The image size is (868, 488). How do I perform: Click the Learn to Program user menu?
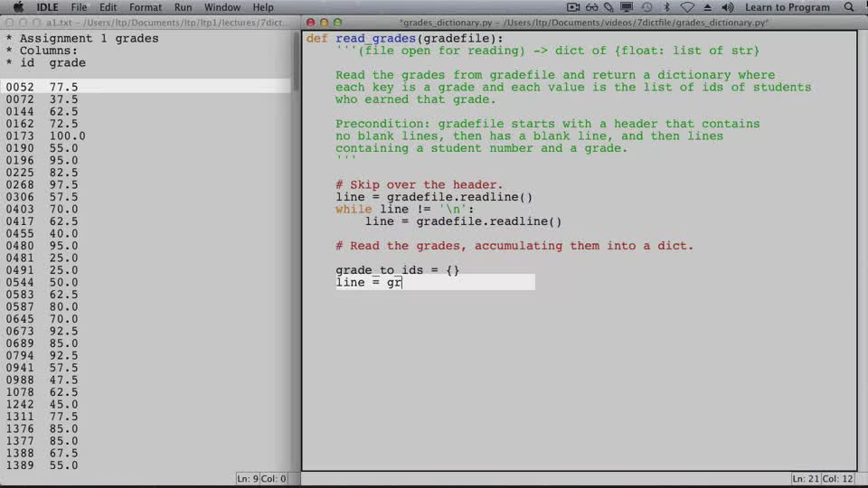788,7
